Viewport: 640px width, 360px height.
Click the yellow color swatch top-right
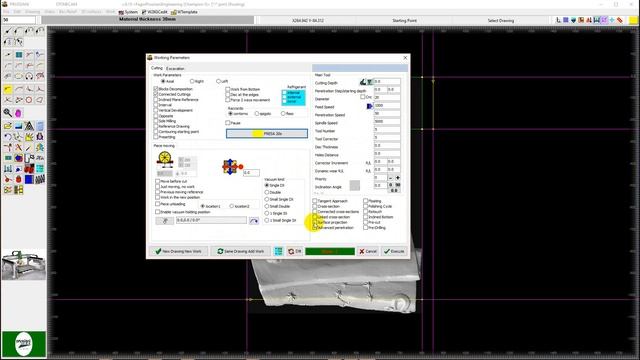pyautogui.click(x=633, y=20)
